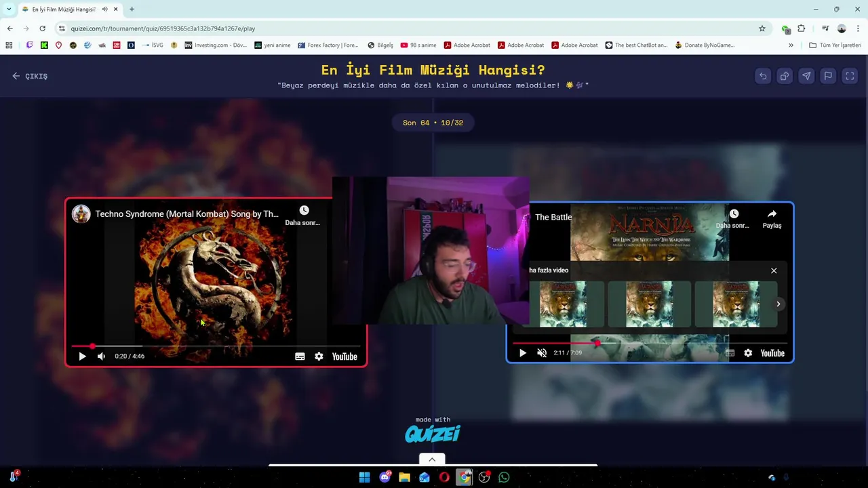The image size is (868, 488).
Task: Open the yeni anime bookmark
Action: click(272, 45)
